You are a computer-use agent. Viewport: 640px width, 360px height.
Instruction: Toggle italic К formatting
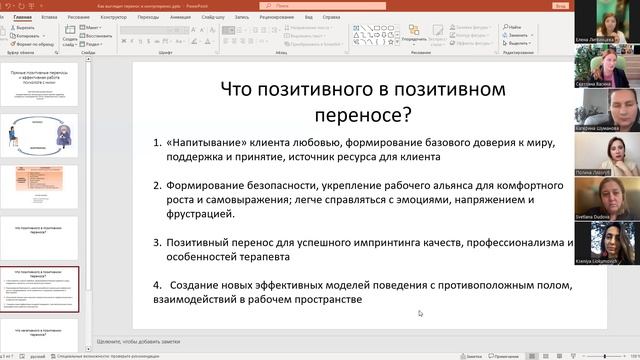[x=132, y=41]
